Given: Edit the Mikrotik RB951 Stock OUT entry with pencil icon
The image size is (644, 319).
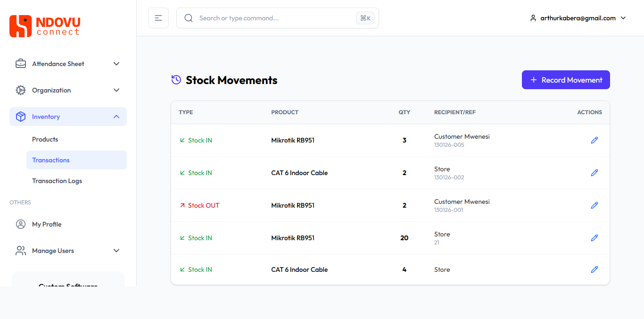Looking at the screenshot, I should tap(594, 205).
